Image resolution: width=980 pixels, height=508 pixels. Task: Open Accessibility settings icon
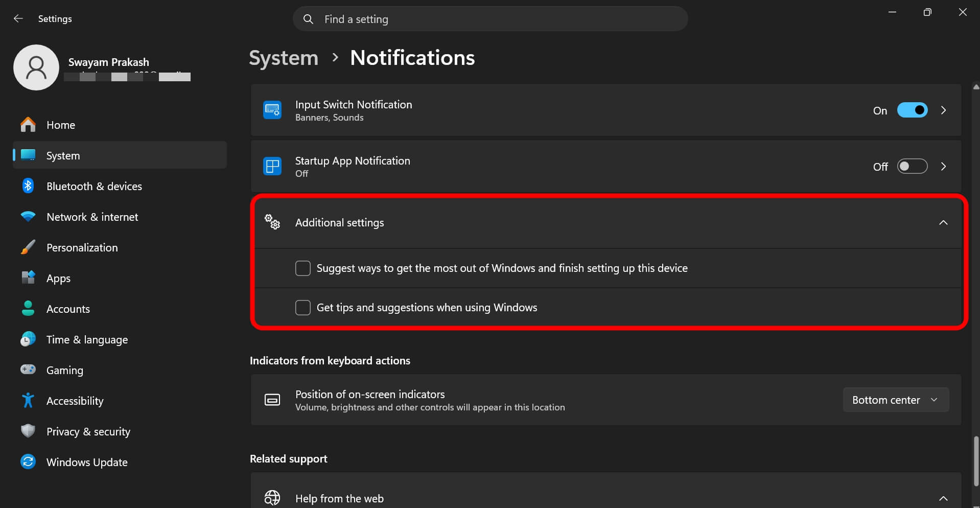point(28,401)
